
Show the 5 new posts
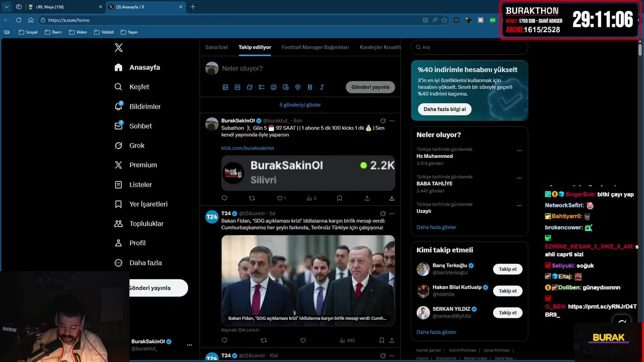click(x=300, y=105)
